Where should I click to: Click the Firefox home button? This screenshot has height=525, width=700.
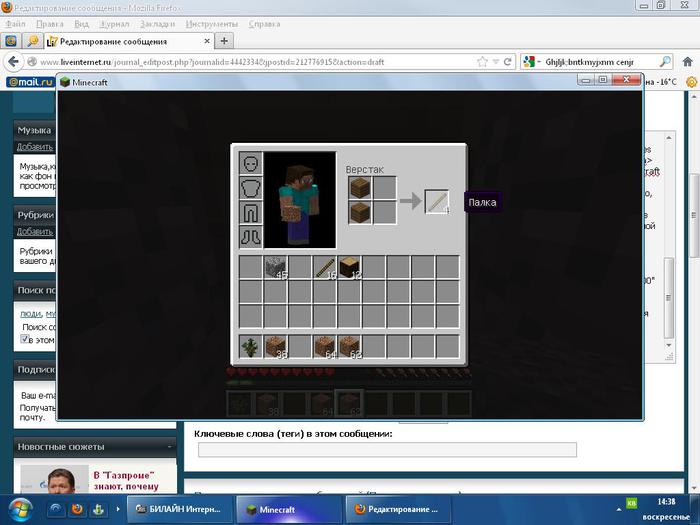click(x=688, y=62)
